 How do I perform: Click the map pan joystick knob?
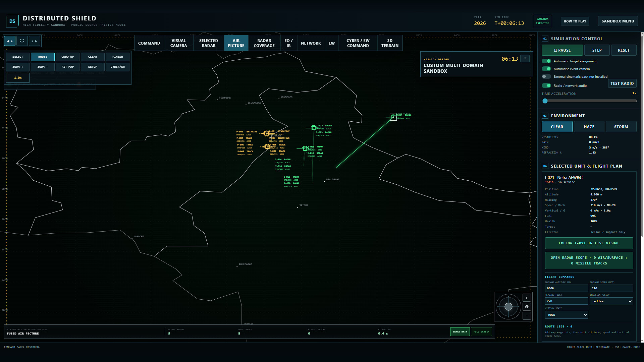click(x=508, y=307)
